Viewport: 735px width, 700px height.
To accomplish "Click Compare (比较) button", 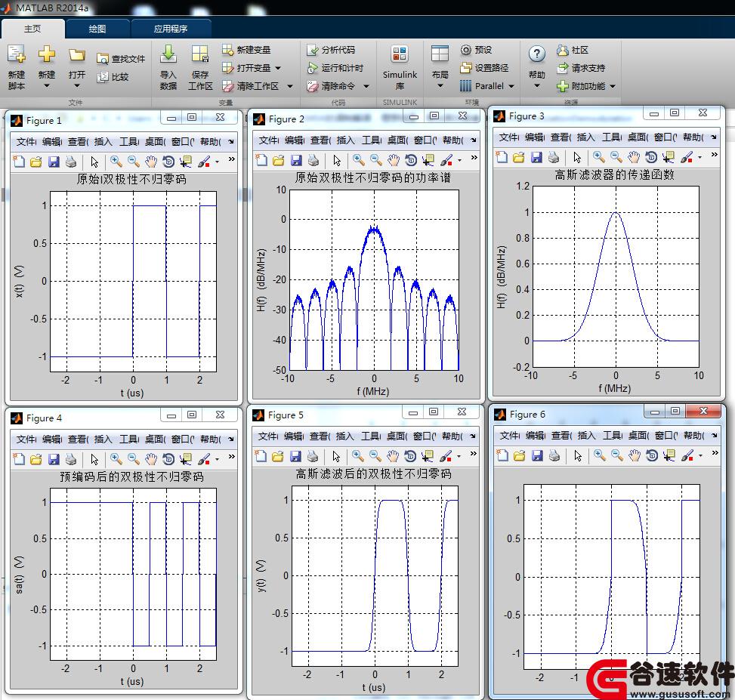I will pos(113,77).
